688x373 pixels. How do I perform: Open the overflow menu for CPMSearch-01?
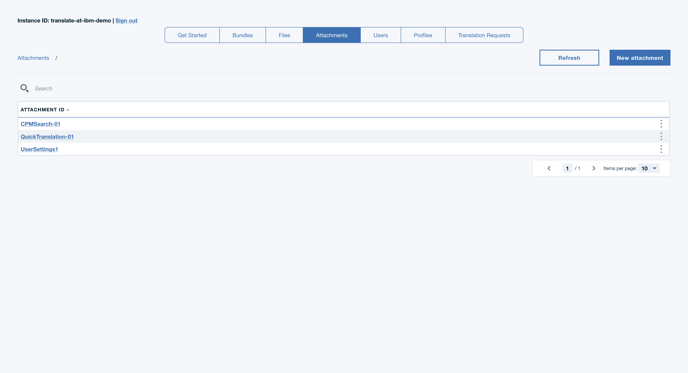(x=661, y=124)
